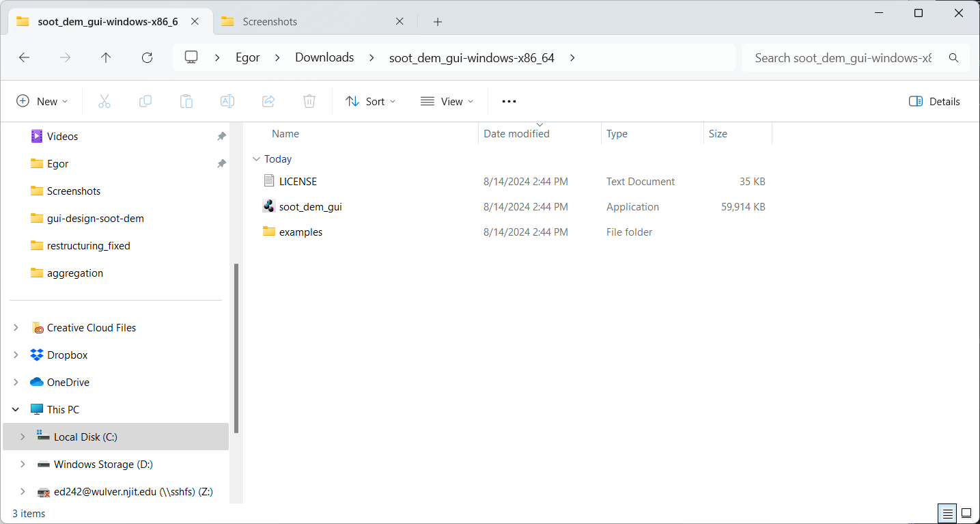Select restructuring_fixed folder in sidebar
This screenshot has height=524, width=980.
tap(89, 245)
